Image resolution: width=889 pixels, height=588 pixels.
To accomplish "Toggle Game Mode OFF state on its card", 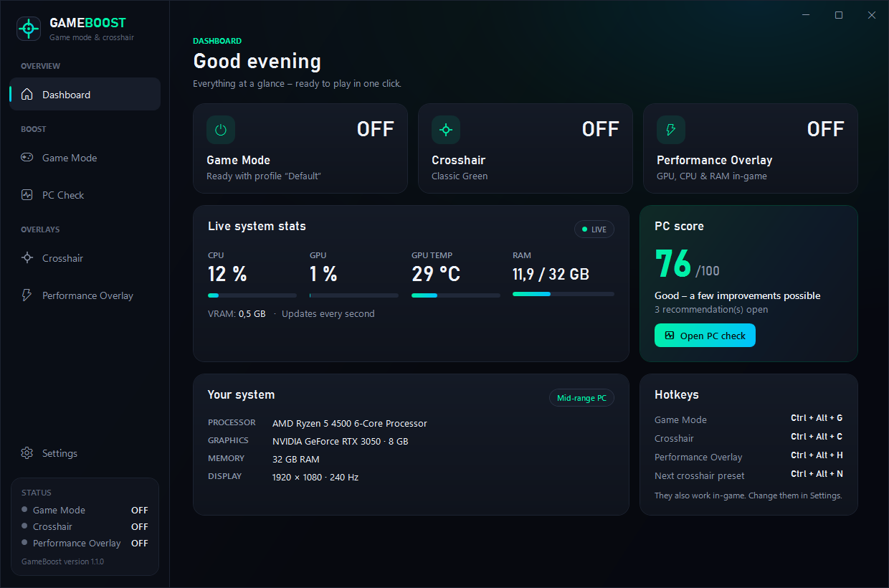I will point(376,129).
